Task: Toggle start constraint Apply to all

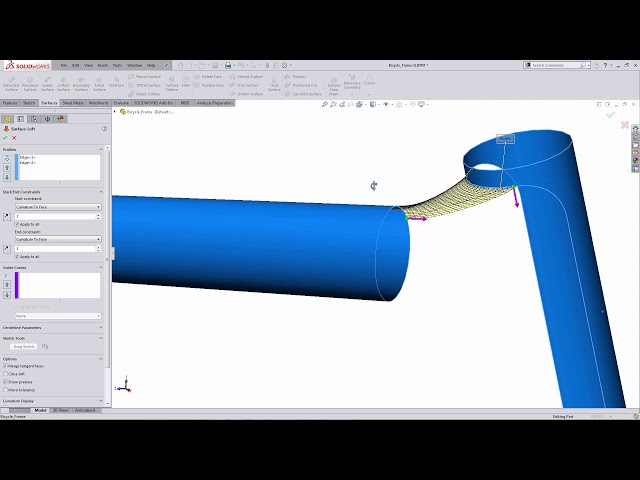Action: [17, 224]
